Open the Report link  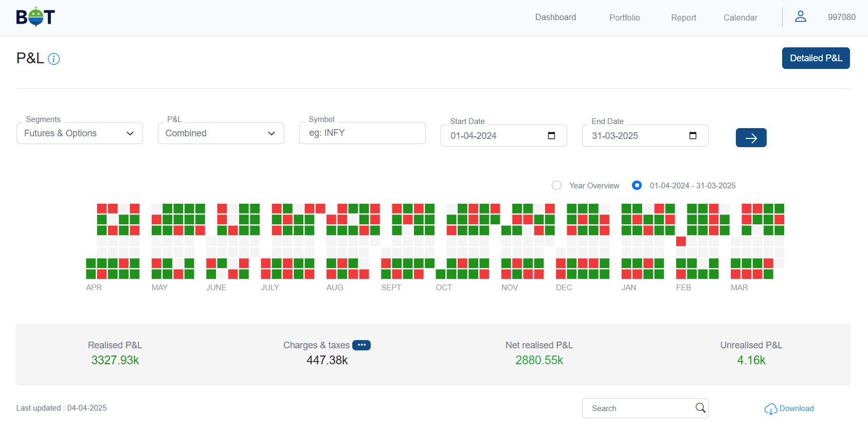click(683, 17)
